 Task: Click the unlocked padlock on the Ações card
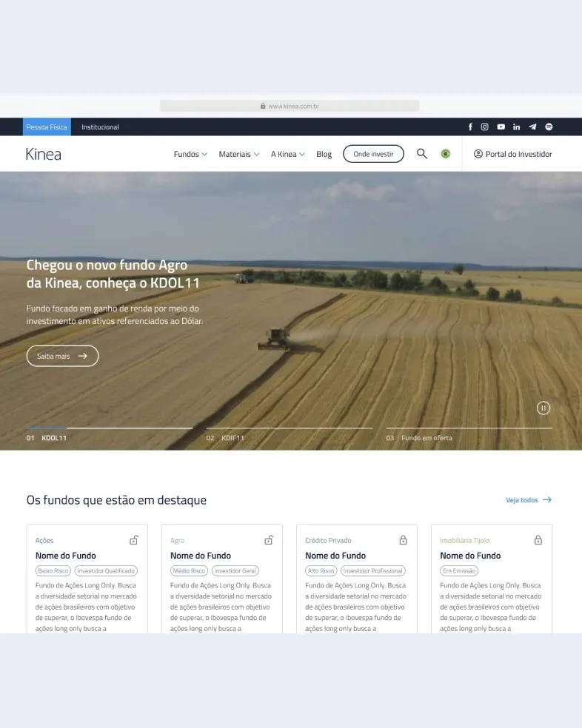tap(134, 540)
